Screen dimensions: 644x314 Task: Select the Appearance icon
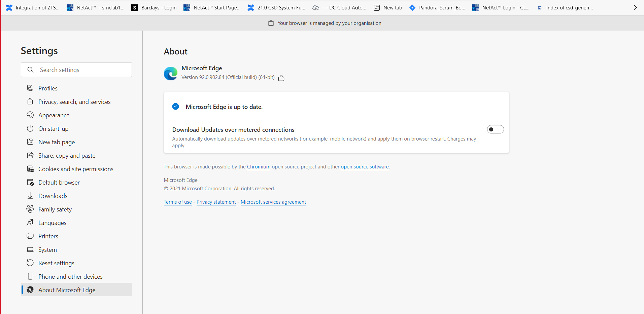30,115
